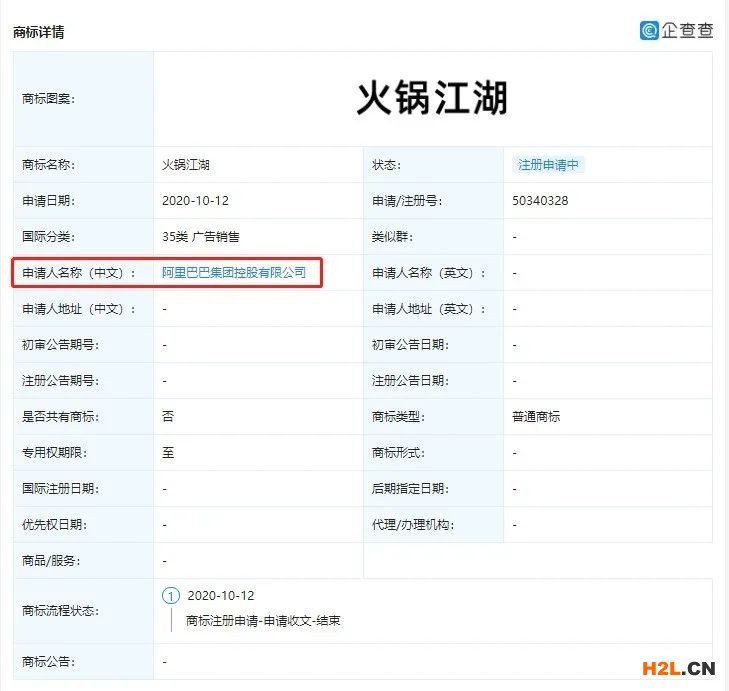The height and width of the screenshot is (691, 729).
Task: Click the 申请人名称（中文） label
Action: (79, 273)
